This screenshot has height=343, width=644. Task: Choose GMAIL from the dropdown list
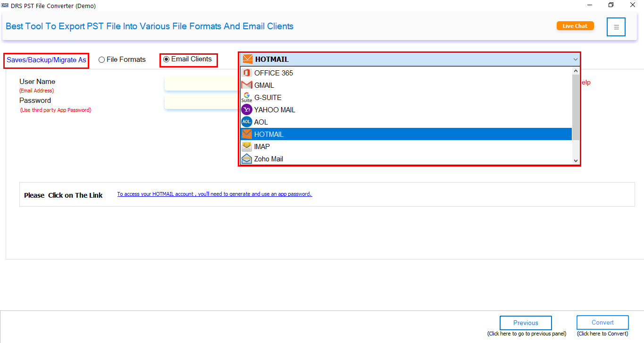click(x=406, y=85)
